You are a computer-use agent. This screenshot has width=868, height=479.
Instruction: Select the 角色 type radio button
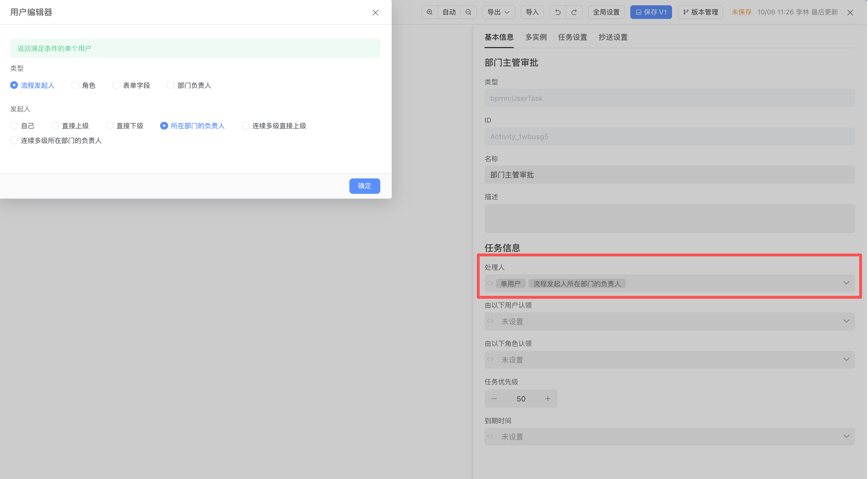tap(75, 85)
